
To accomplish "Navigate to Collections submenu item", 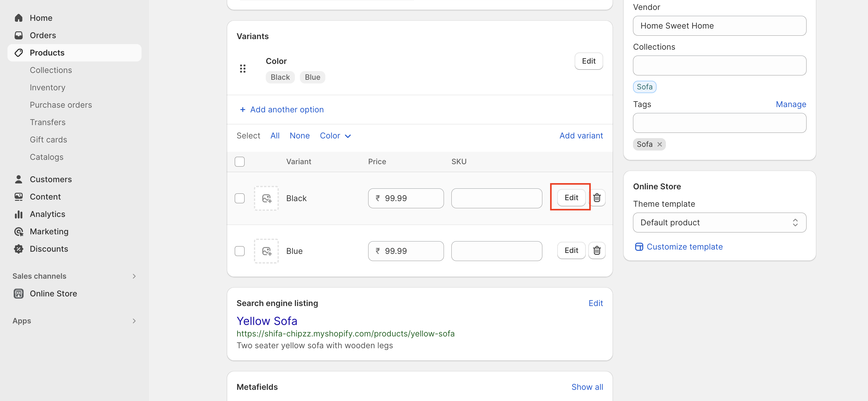I will (x=51, y=70).
